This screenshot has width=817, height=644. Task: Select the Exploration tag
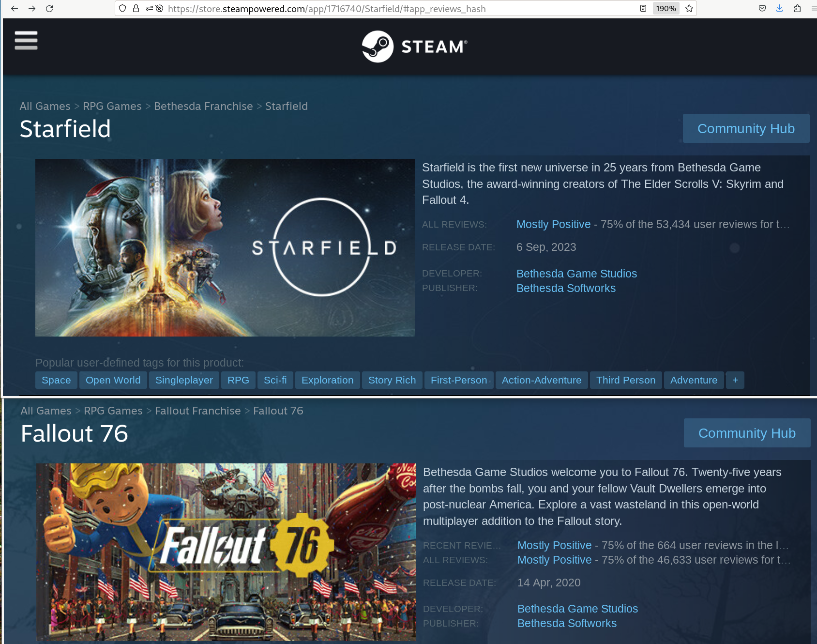click(328, 380)
